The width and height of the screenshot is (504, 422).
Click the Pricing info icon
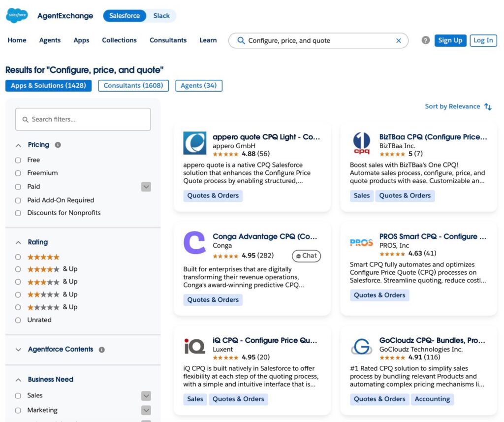58,145
